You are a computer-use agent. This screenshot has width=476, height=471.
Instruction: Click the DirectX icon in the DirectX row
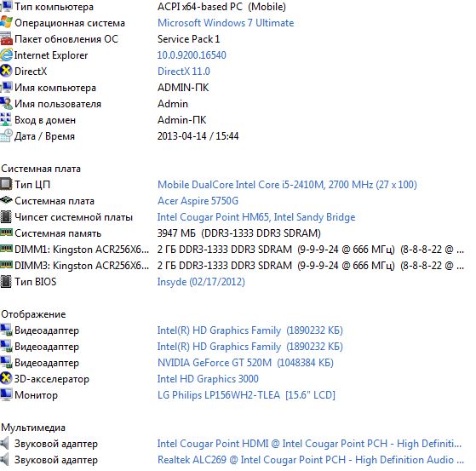[6, 71]
